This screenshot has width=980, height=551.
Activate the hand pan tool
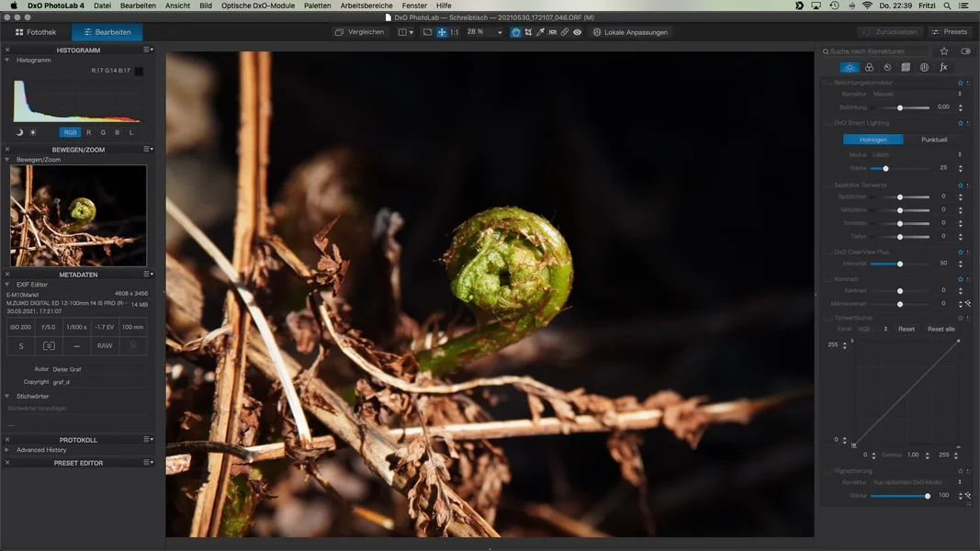[515, 32]
